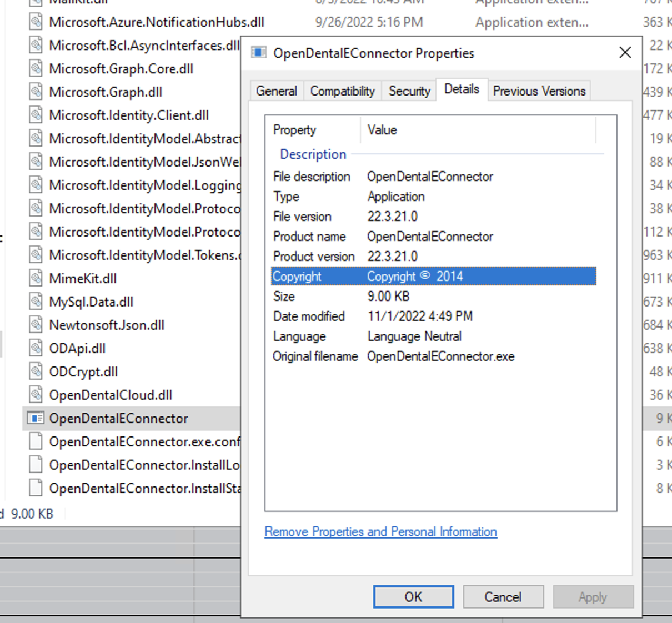The height and width of the screenshot is (623, 672).
Task: Click the 9/26/2022 5:16 PM date cell
Action: point(369,22)
